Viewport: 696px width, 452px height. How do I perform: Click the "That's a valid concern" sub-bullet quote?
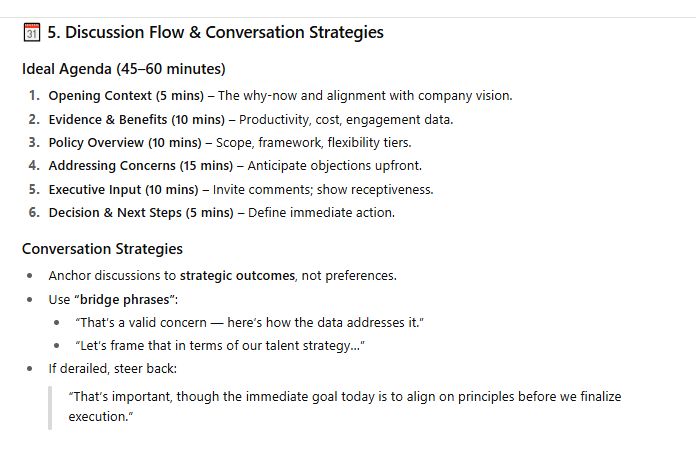(250, 322)
